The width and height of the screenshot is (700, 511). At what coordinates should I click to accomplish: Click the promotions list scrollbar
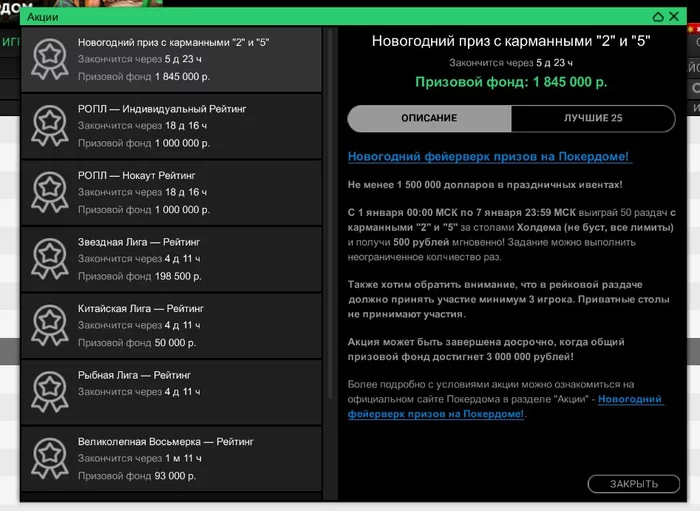(330, 214)
